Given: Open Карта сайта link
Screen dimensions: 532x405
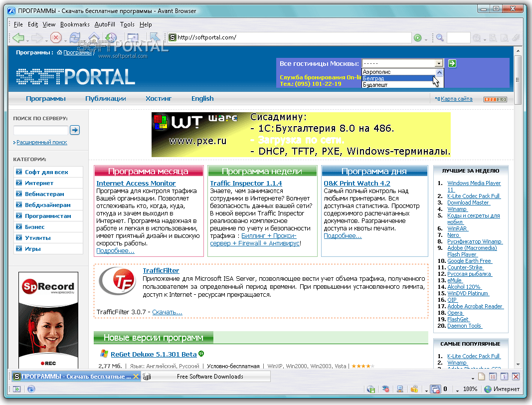Looking at the screenshot, I should pyautogui.click(x=456, y=99).
